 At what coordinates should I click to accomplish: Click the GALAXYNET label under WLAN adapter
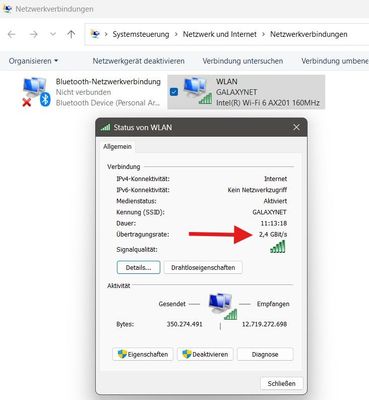pos(237,92)
